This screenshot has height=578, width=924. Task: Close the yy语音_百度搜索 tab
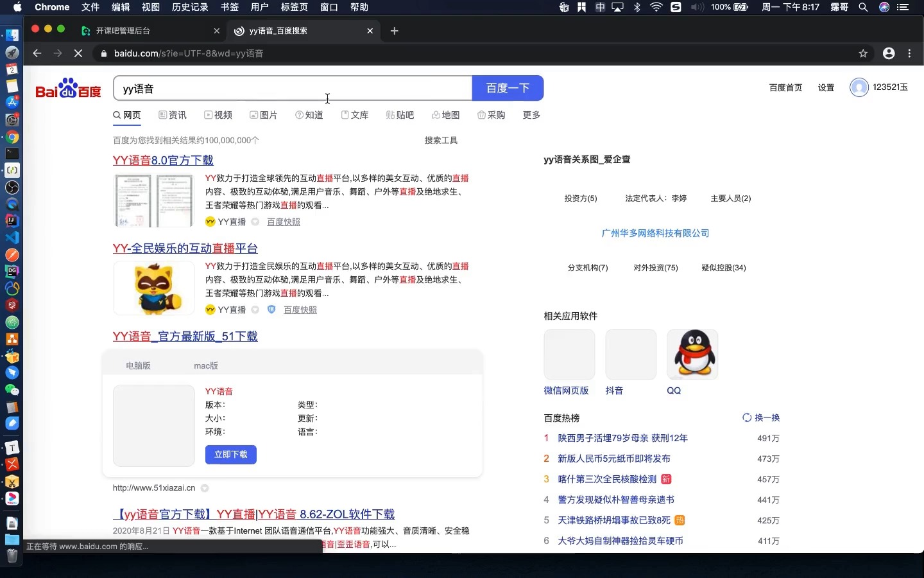(370, 30)
